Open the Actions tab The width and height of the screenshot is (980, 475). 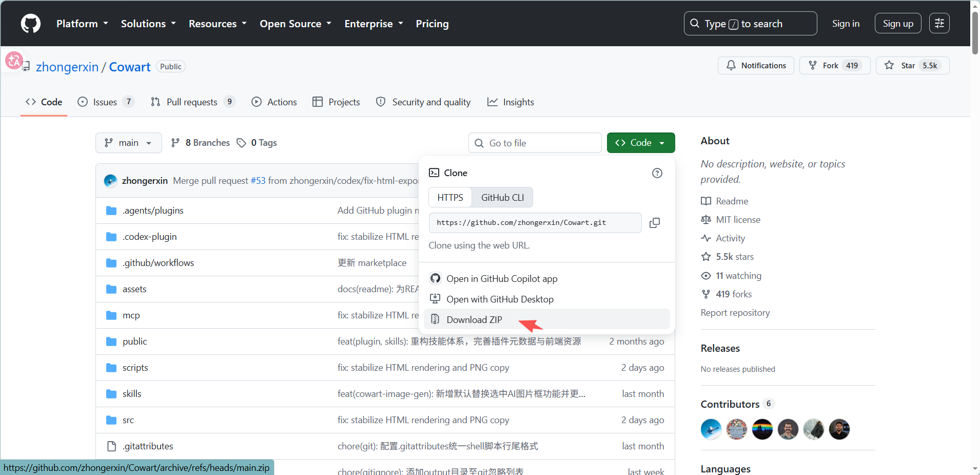click(275, 102)
